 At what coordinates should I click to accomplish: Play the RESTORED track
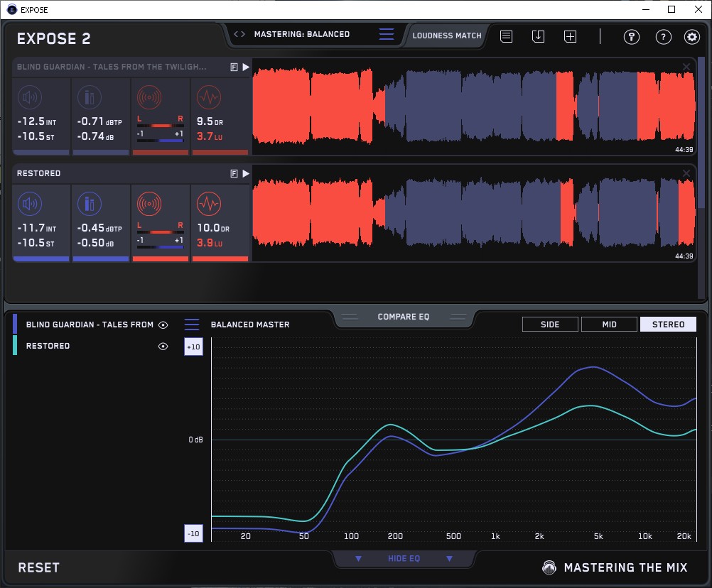tap(246, 174)
